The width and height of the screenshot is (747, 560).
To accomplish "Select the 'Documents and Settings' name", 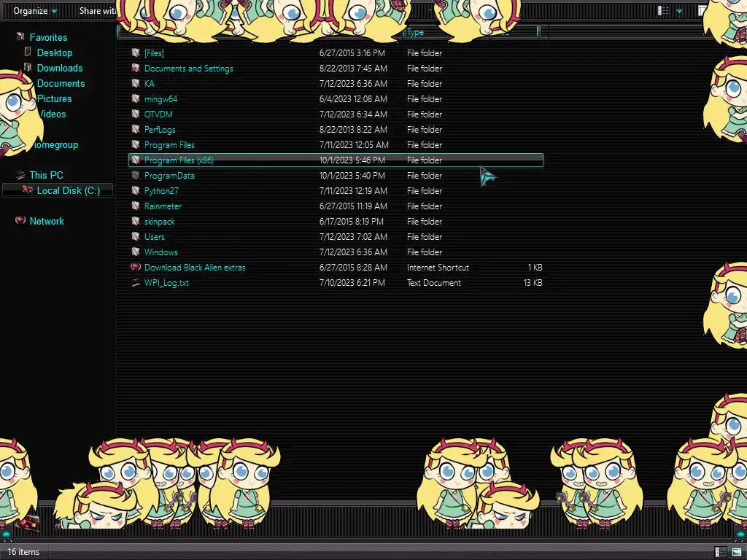I will click(x=189, y=69).
